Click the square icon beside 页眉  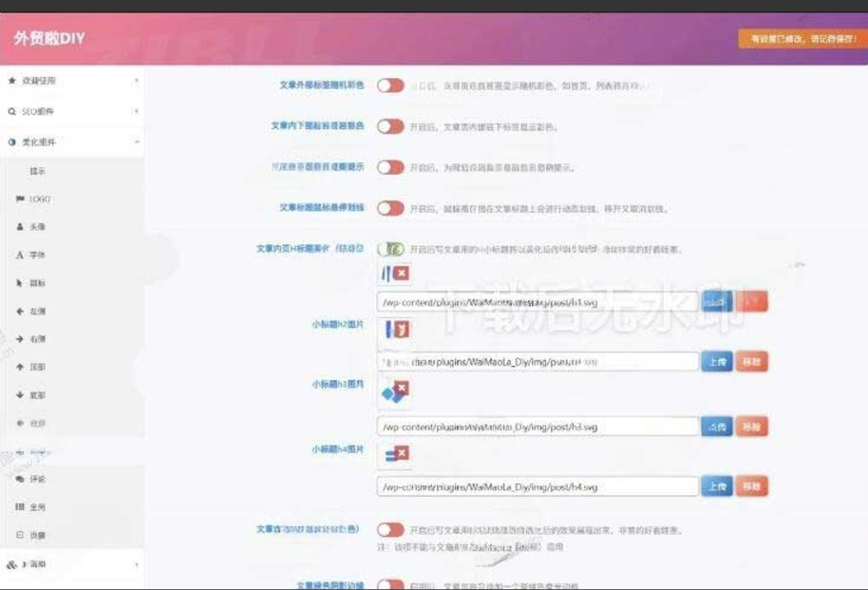[x=20, y=535]
